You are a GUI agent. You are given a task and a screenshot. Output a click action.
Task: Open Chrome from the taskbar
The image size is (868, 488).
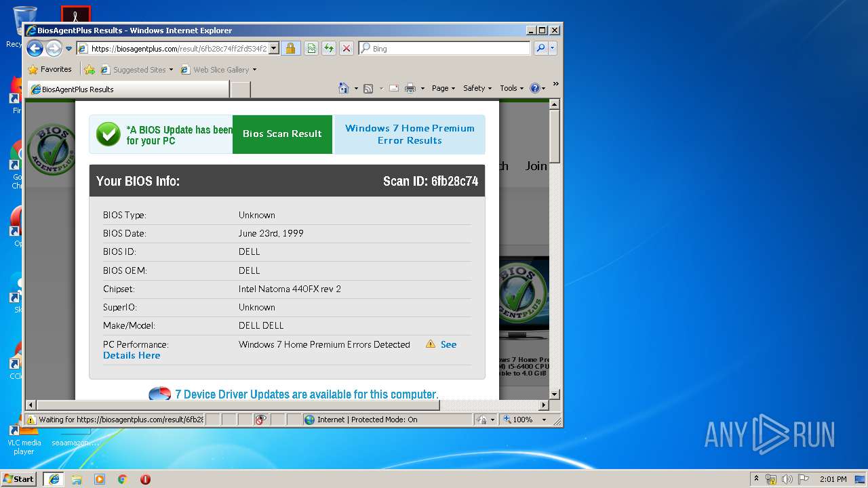point(123,479)
